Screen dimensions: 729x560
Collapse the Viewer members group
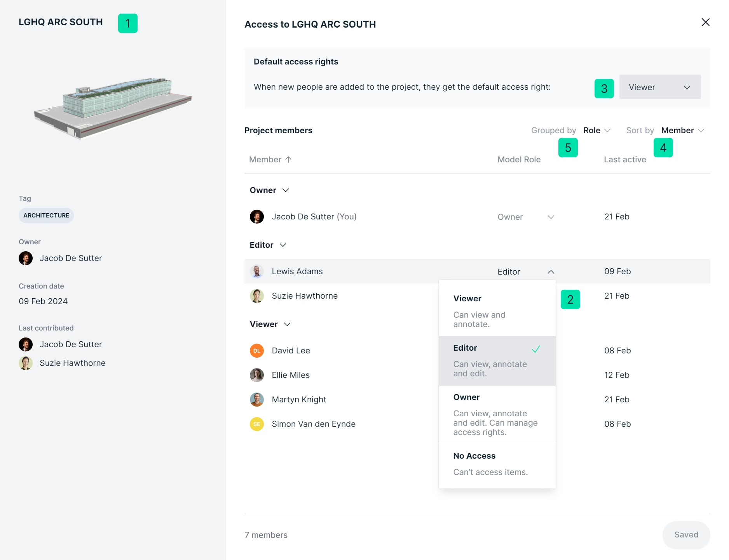tap(287, 324)
